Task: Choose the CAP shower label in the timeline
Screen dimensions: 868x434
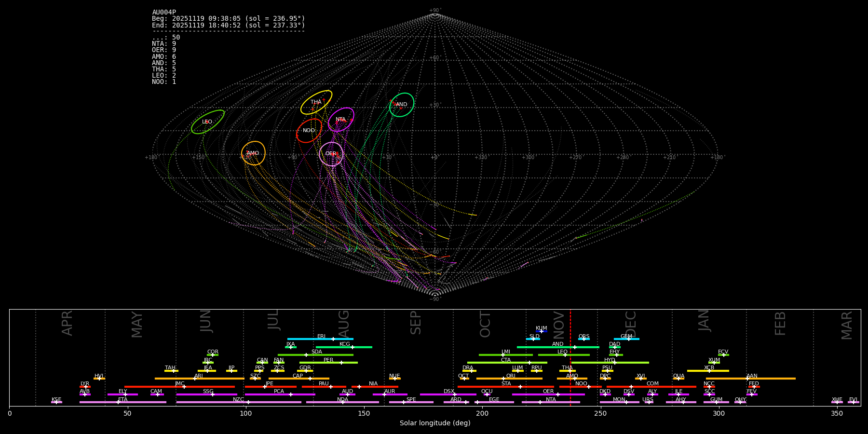Action: pos(298,376)
